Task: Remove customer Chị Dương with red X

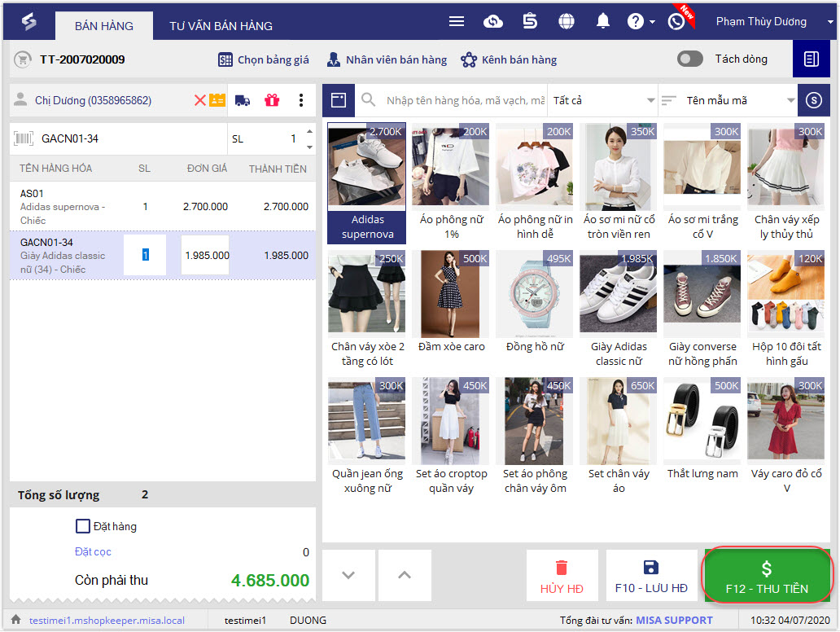Action: pos(199,100)
